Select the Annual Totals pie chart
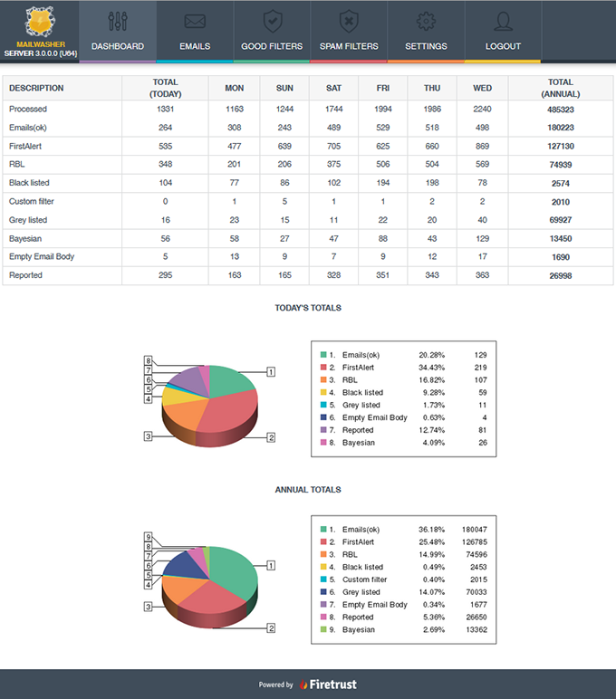 (x=208, y=586)
